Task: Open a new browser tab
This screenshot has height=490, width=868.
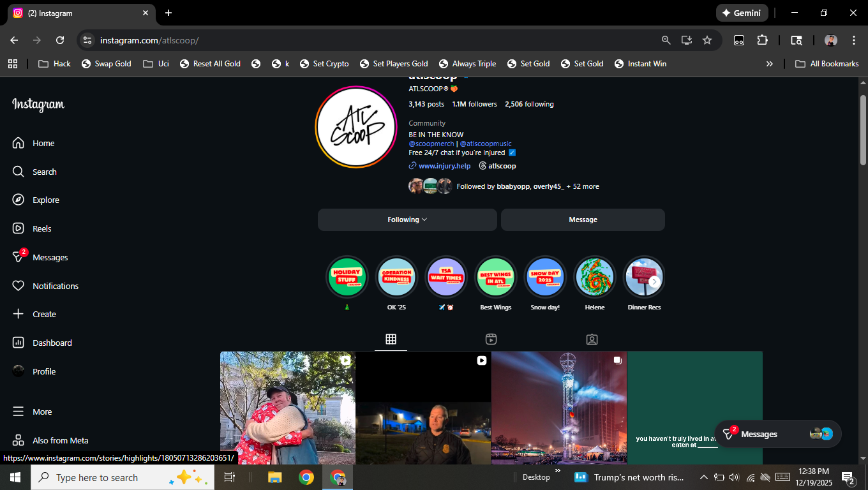Action: pos(168,13)
